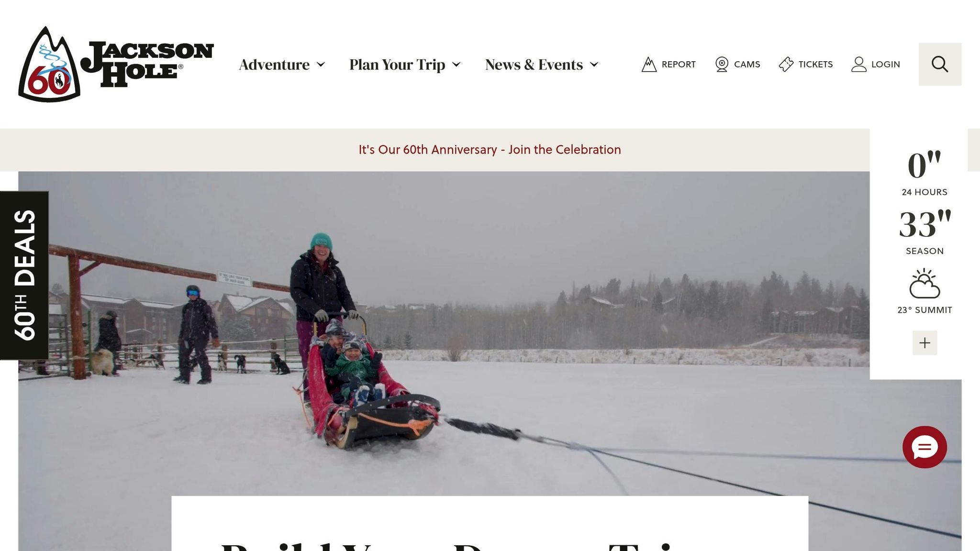Expand the Plan Your Trip chevron
The height and width of the screenshot is (551, 980).
(457, 65)
